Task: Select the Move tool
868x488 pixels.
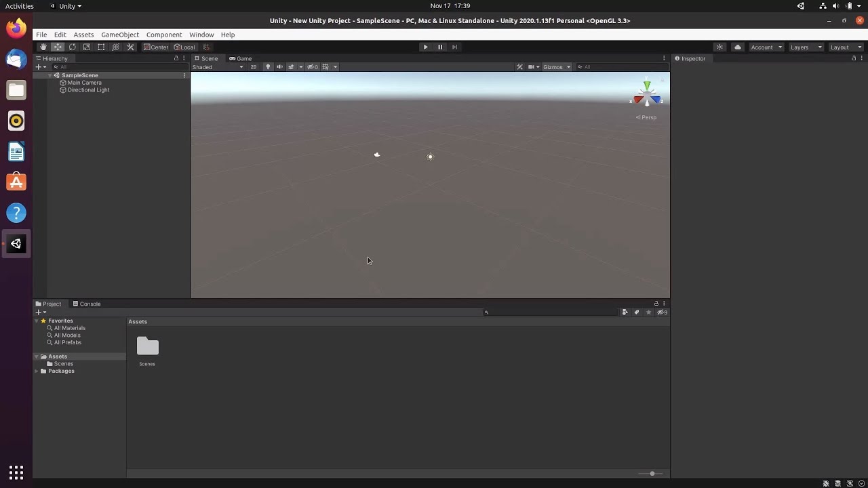Action: click(58, 47)
